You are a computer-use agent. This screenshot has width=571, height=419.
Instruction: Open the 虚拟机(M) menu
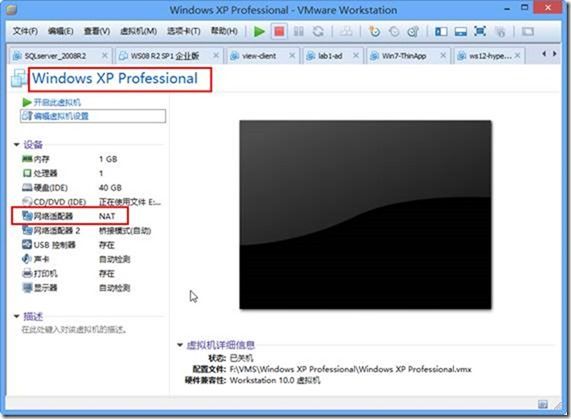138,31
